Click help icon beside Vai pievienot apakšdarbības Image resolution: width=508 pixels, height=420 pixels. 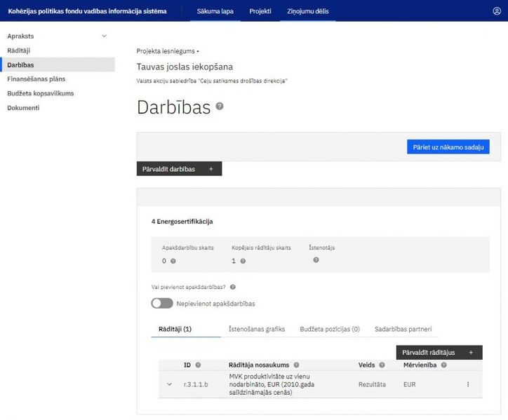(x=232, y=287)
